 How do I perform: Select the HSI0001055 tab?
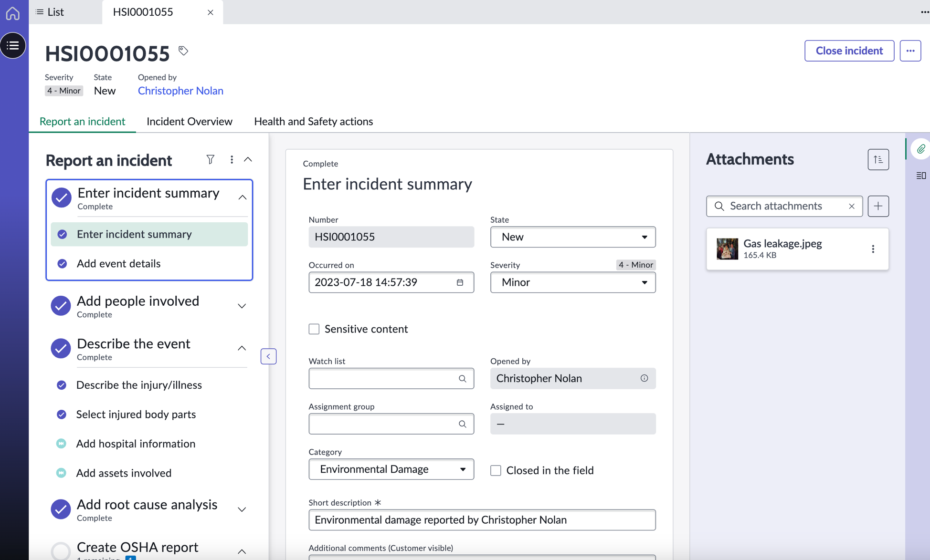pyautogui.click(x=143, y=12)
